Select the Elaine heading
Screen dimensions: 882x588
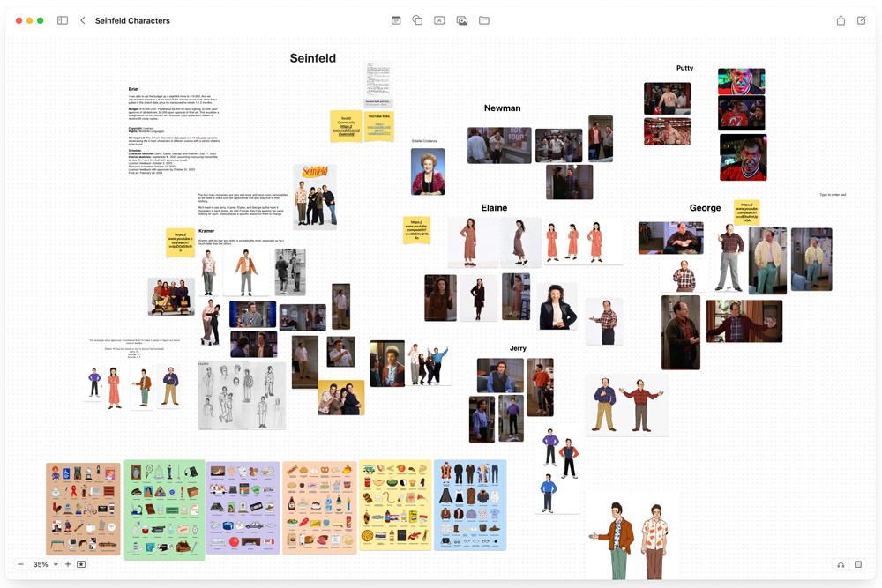494,208
